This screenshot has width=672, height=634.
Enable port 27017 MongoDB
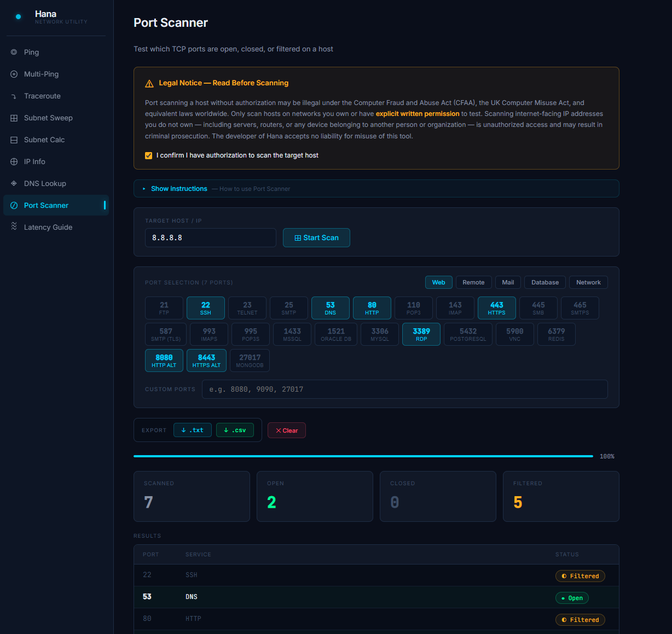250,360
